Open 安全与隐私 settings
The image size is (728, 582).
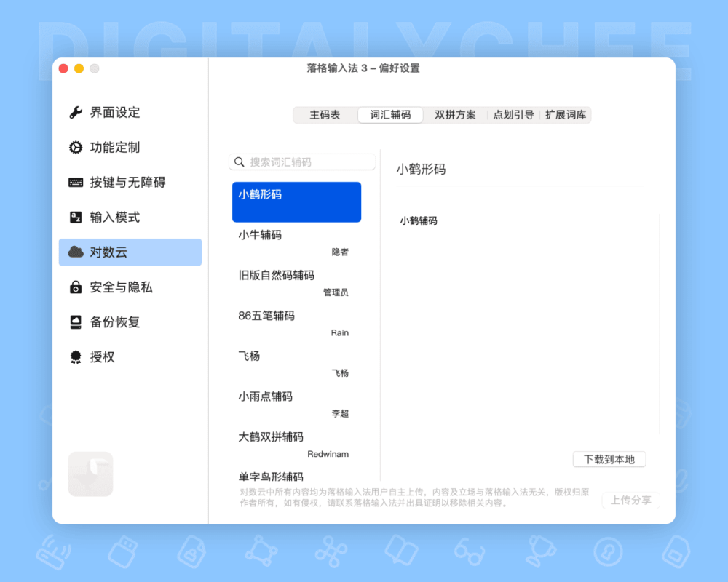coord(130,287)
